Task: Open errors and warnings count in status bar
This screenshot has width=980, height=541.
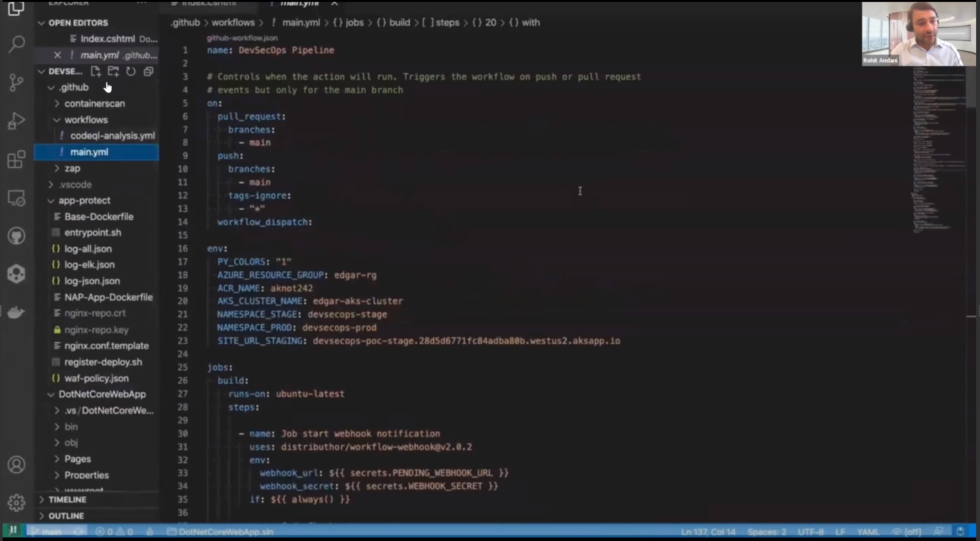Action: 114,531
